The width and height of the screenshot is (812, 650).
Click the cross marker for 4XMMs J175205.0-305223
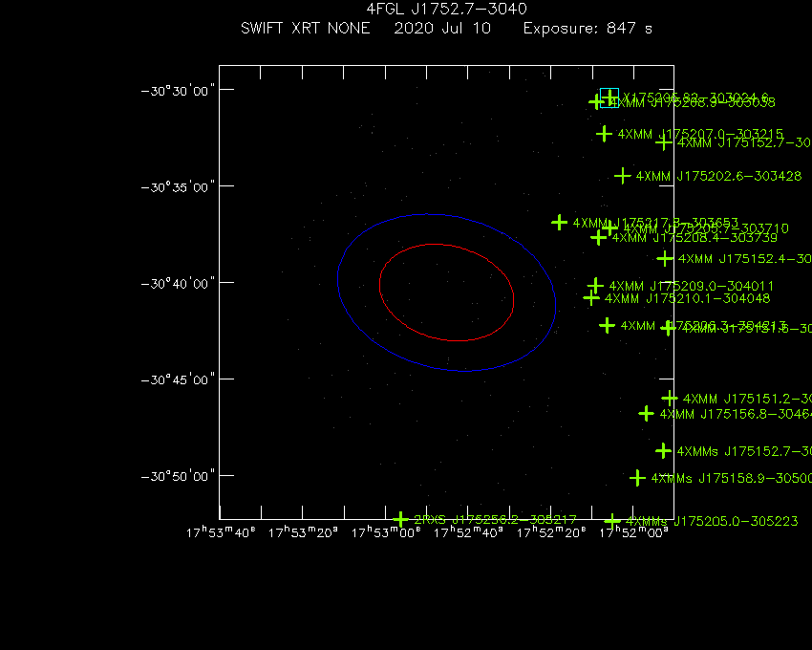[612, 521]
